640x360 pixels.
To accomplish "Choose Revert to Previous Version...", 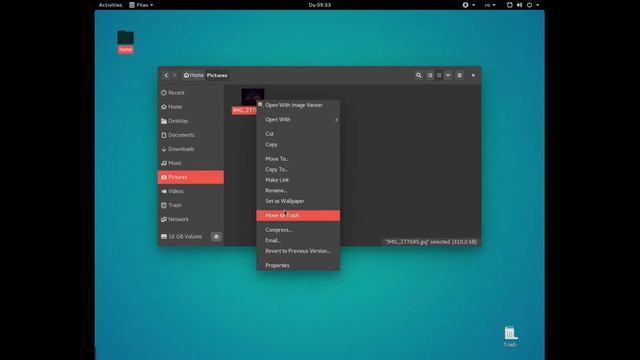I will [x=298, y=251].
